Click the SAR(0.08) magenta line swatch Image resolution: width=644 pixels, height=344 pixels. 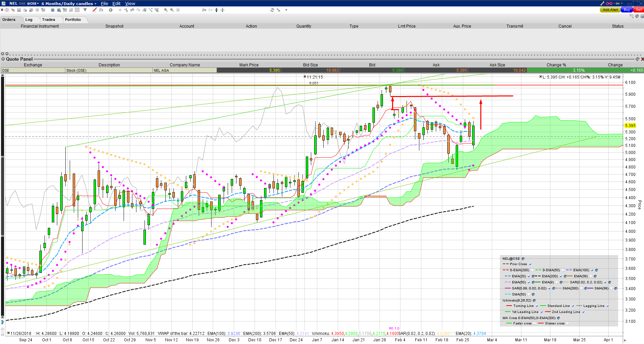507,288
